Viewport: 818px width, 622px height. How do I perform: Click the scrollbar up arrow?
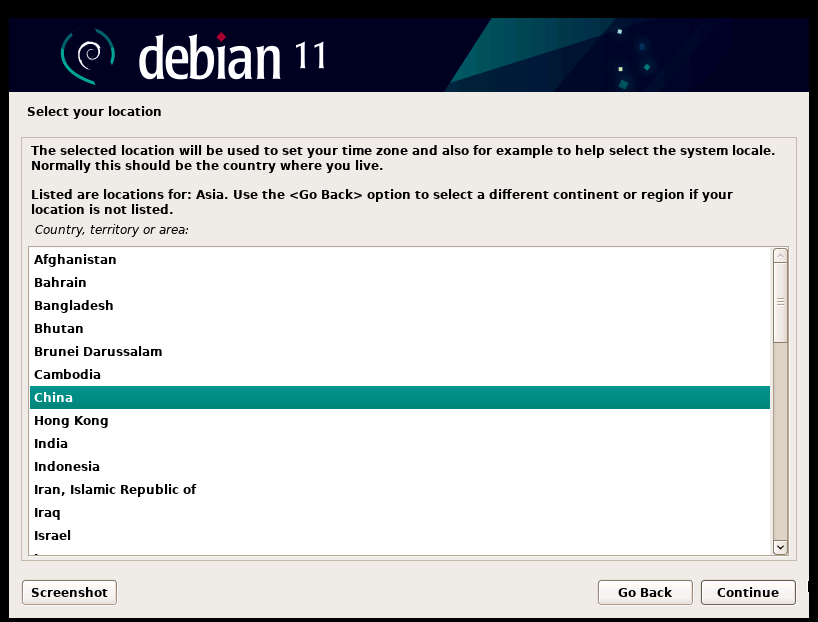pyautogui.click(x=780, y=256)
